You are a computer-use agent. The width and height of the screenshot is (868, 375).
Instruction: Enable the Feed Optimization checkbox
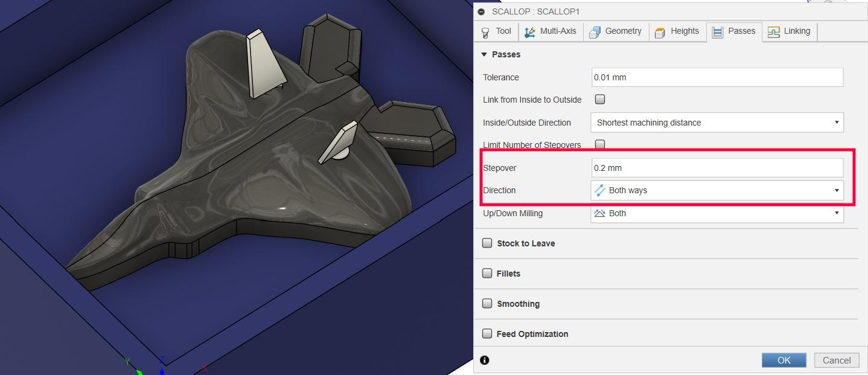click(x=487, y=333)
